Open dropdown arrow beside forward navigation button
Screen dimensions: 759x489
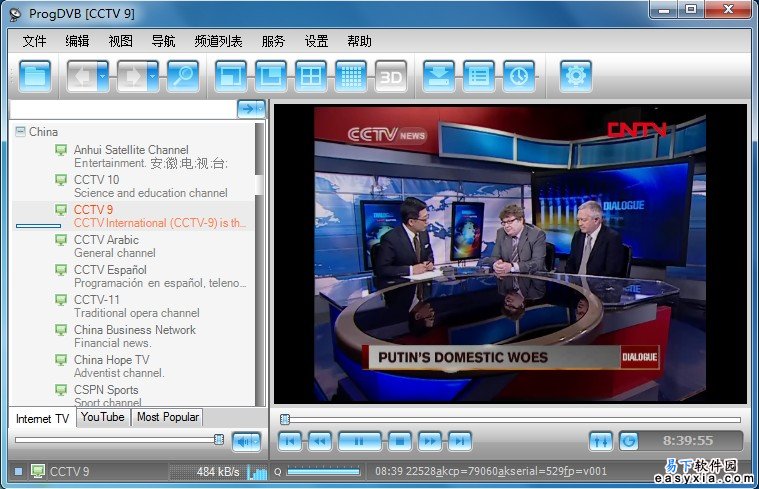pos(152,76)
